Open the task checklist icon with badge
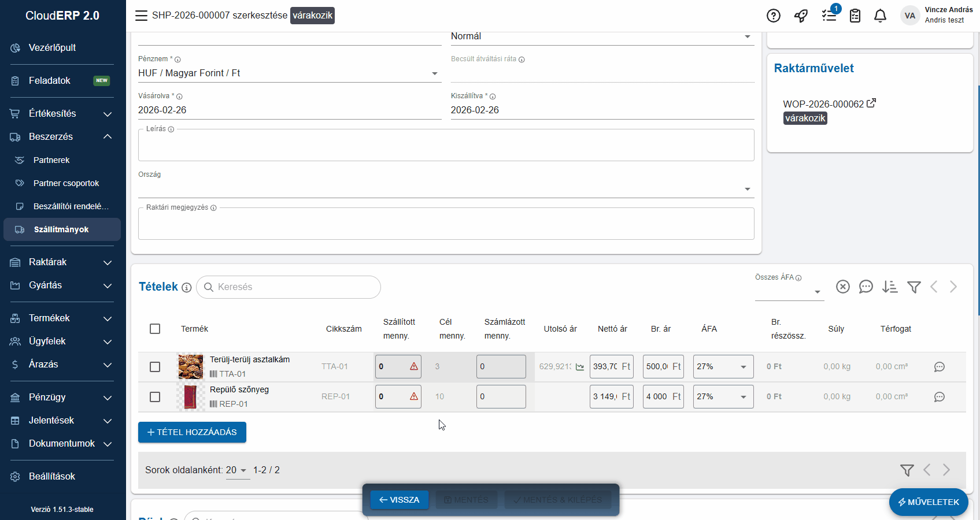The width and height of the screenshot is (980, 520). pyautogui.click(x=829, y=16)
